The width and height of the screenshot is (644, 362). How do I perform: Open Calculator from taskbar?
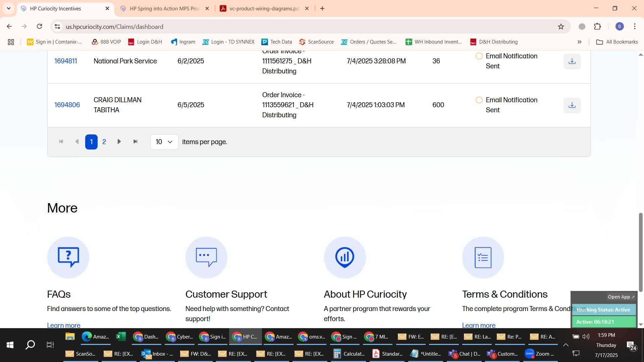(349, 354)
